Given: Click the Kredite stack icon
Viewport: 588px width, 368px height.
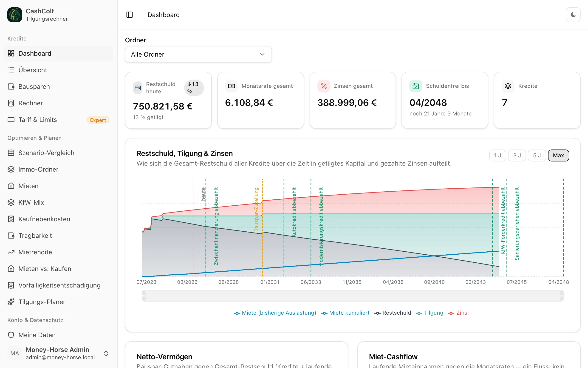Looking at the screenshot, I should pyautogui.click(x=508, y=86).
